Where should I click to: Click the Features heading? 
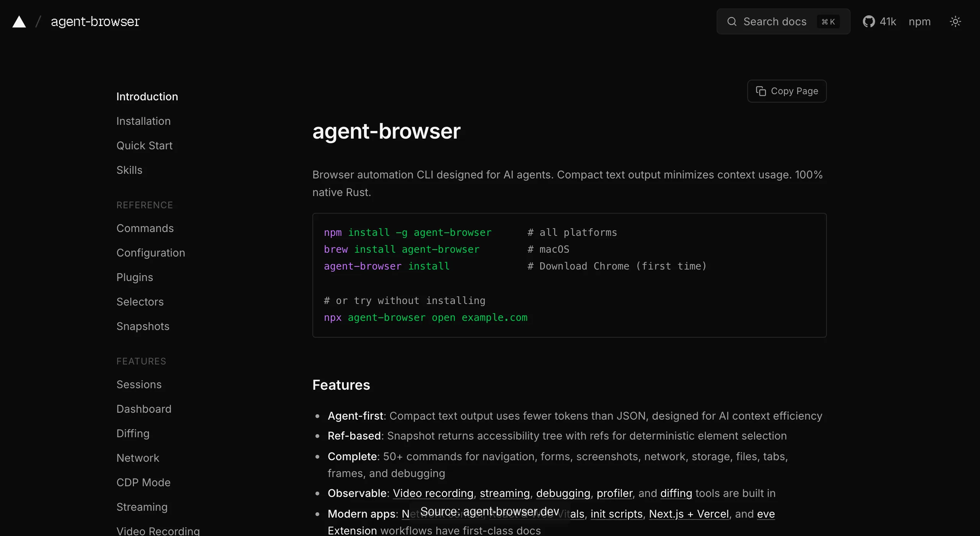pyautogui.click(x=341, y=385)
